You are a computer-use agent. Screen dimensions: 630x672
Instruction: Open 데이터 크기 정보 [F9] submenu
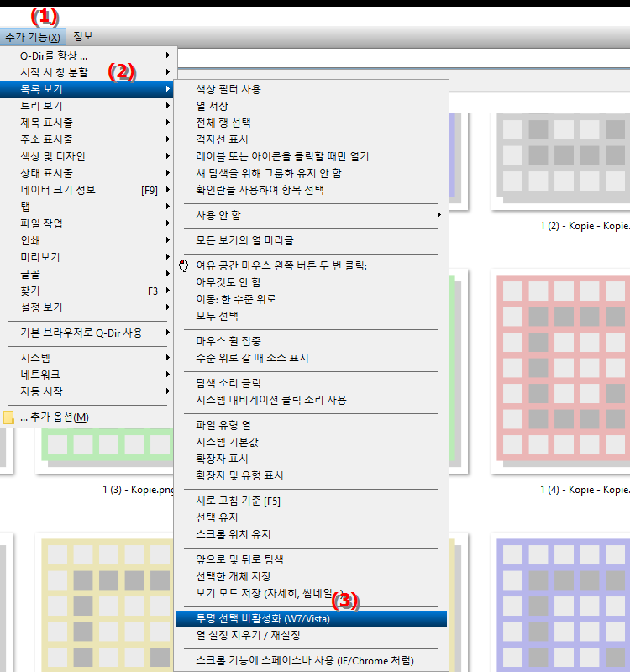pos(87,190)
